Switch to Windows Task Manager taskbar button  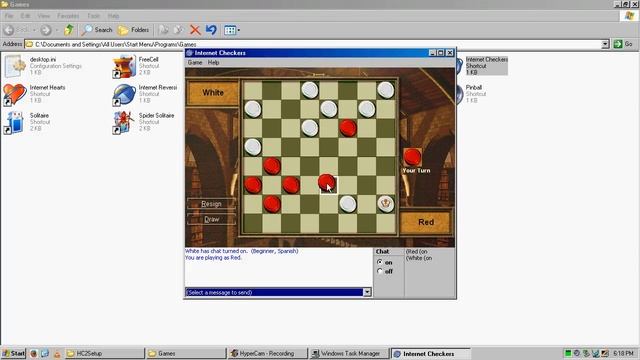tap(349, 353)
